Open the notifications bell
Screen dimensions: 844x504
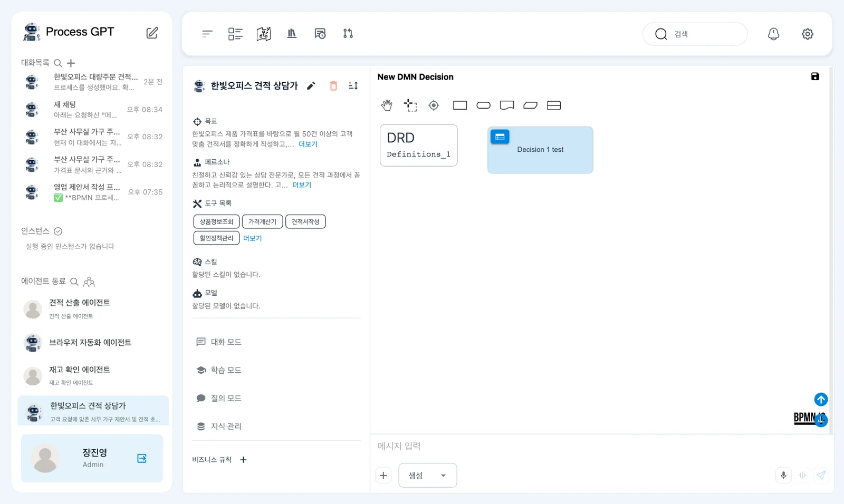point(773,34)
